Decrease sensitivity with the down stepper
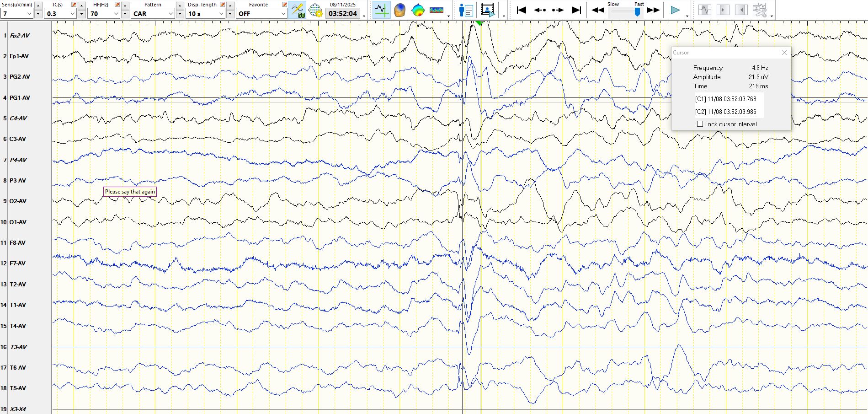Screen dimensions: 868x414 click(38, 14)
